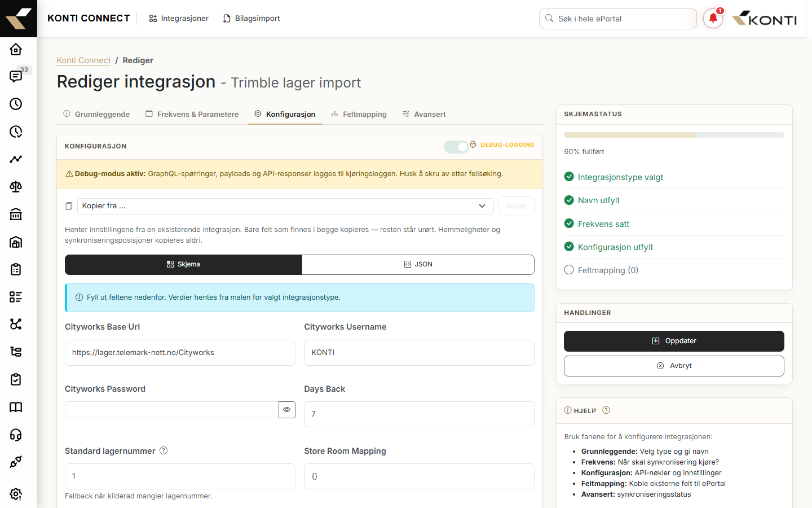Click the 'Trimble lager import' subtitle
This screenshot has width=812, height=508.
coord(295,83)
